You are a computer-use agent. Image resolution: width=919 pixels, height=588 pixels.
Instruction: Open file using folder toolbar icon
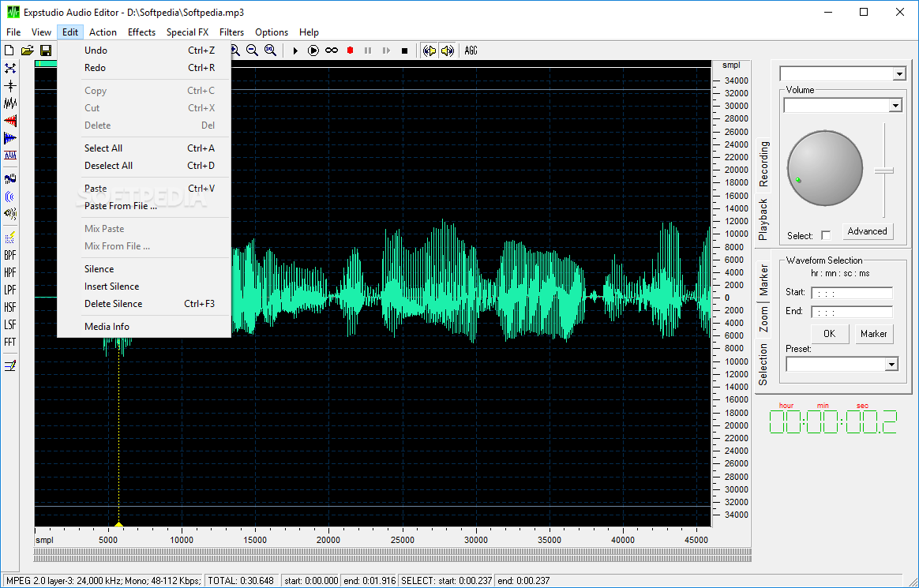(27, 51)
